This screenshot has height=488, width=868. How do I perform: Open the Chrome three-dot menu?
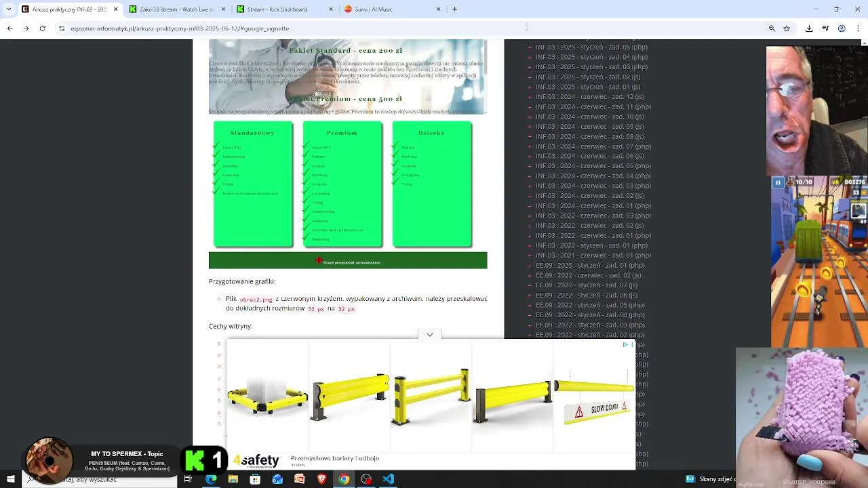[858, 28]
